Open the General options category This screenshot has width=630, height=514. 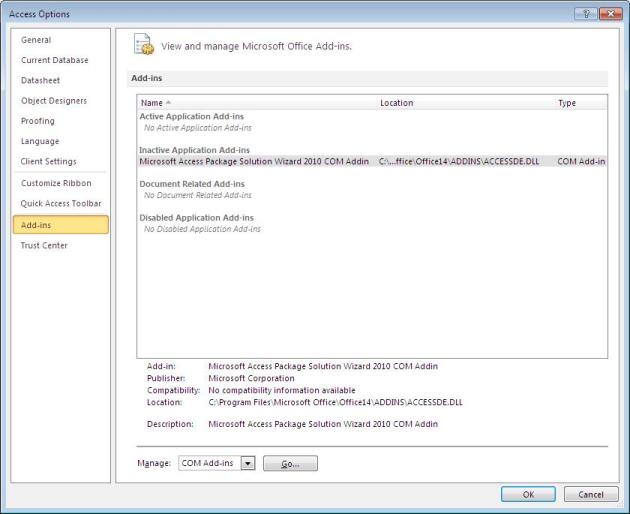coord(36,40)
